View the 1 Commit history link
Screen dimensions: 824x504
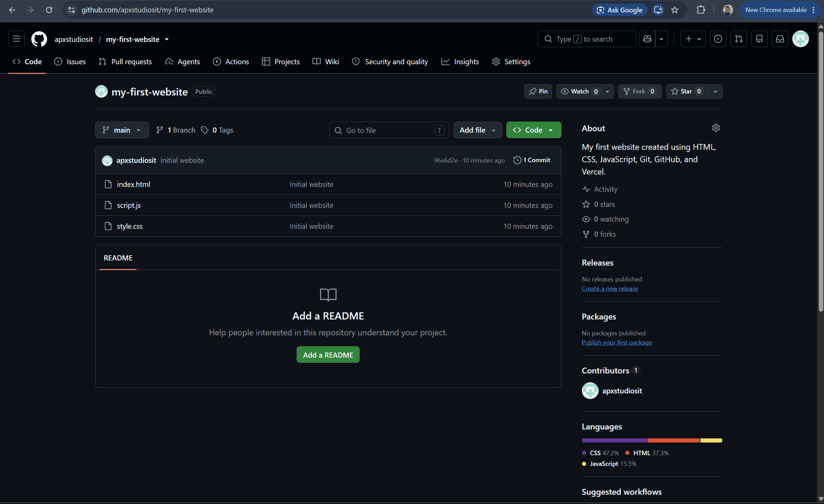[532, 160]
